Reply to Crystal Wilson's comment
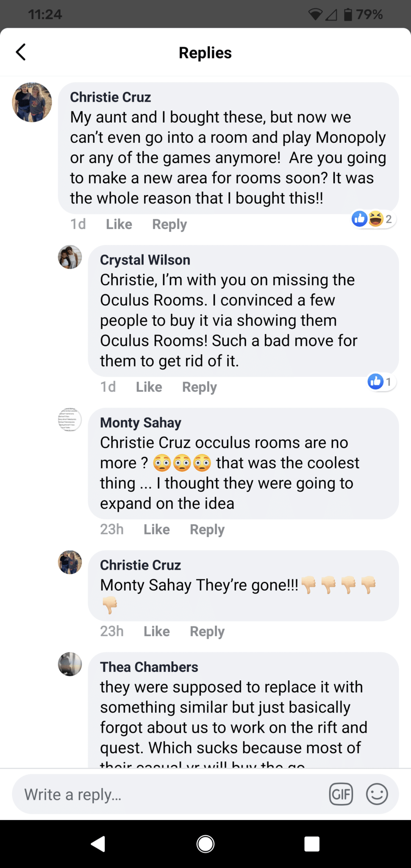 click(x=199, y=387)
